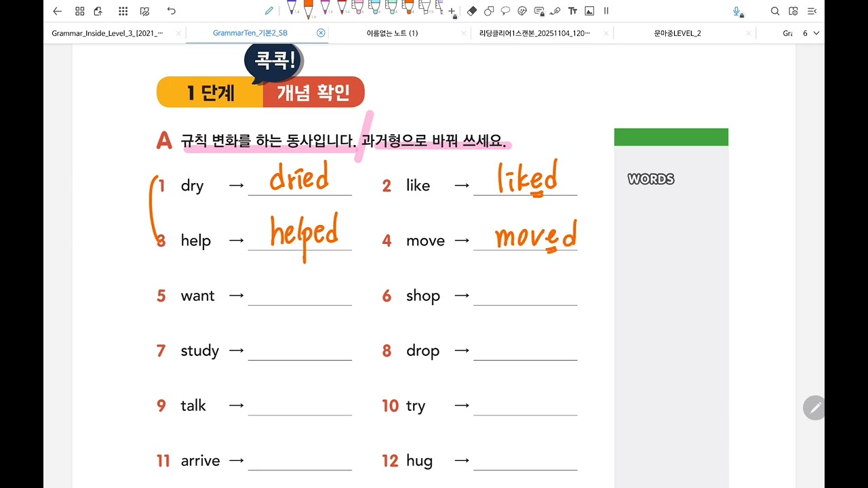The height and width of the screenshot is (488, 868).
Task: Undo the last pen stroke
Action: click(x=171, y=11)
